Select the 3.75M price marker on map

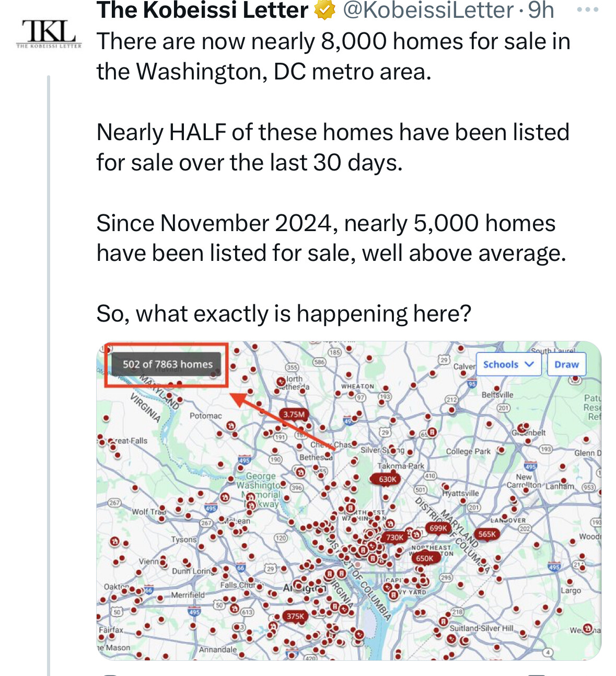294,414
